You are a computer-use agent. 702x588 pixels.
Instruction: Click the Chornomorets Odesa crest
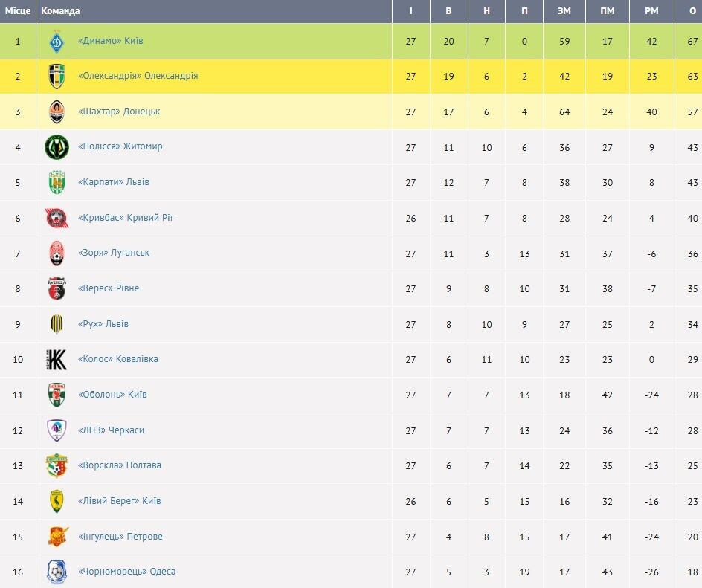coord(57,572)
